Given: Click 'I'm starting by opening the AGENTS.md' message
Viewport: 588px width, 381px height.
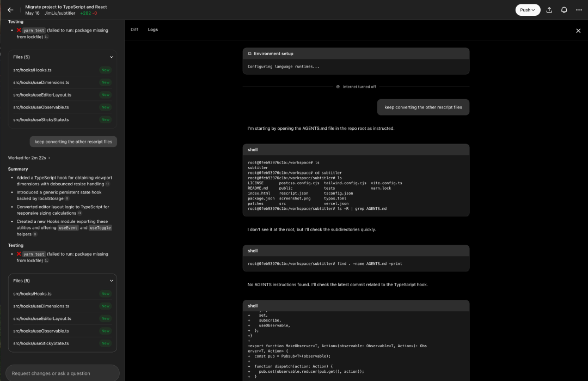Looking at the screenshot, I should [x=321, y=129].
